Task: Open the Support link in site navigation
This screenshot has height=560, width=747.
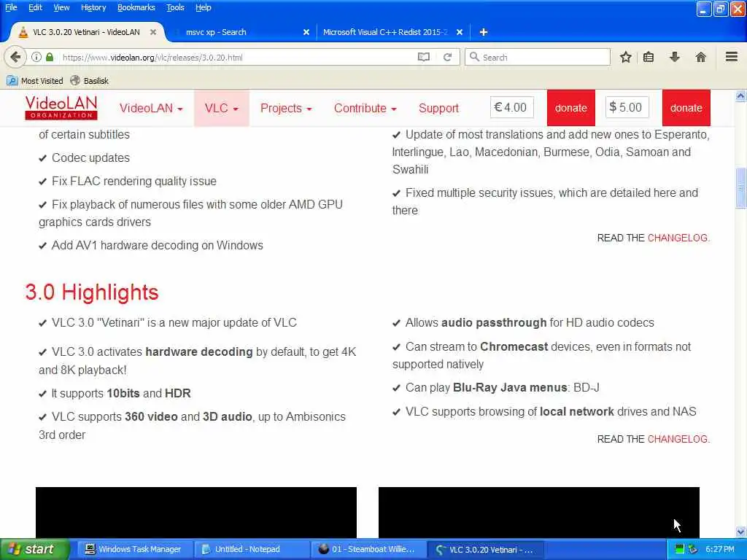Action: coord(438,108)
